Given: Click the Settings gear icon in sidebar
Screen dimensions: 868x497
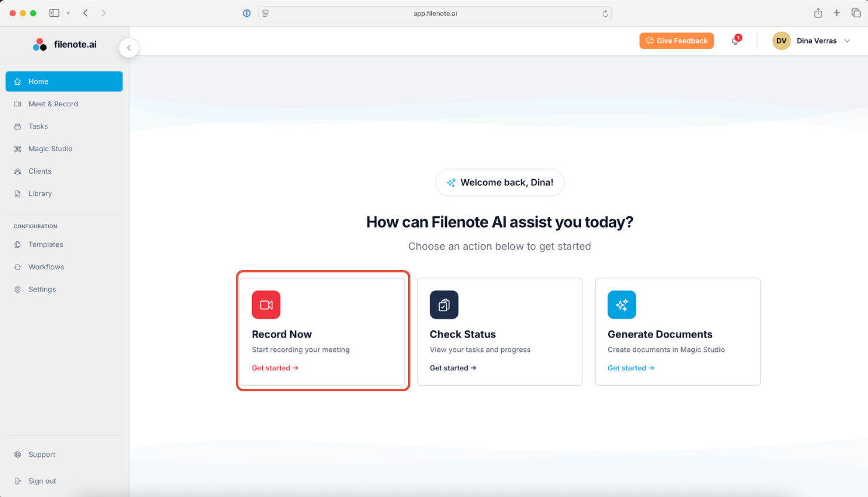Looking at the screenshot, I should click(17, 289).
